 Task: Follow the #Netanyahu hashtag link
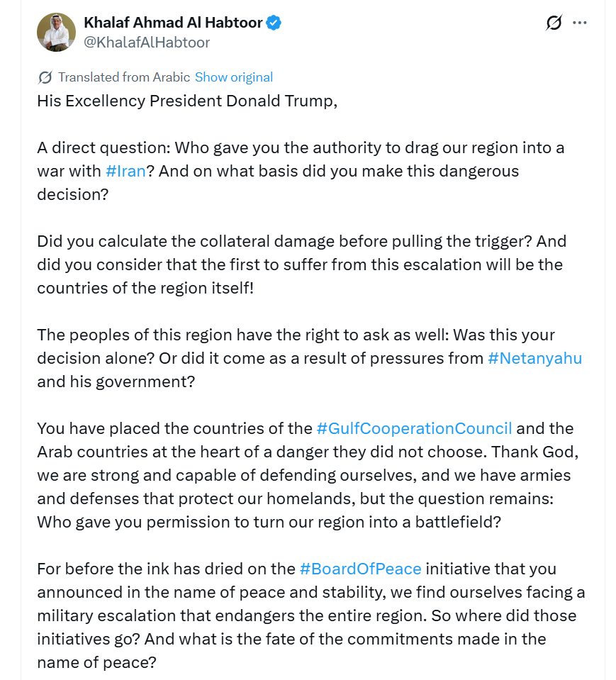(x=534, y=358)
